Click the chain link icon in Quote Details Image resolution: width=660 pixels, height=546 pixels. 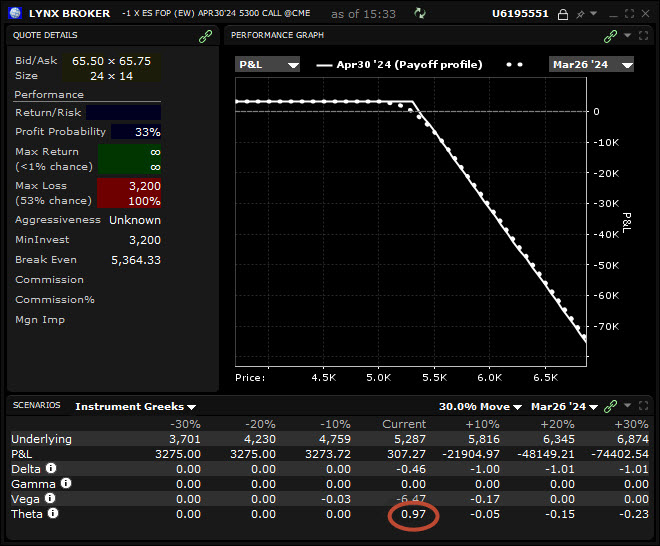coord(206,35)
